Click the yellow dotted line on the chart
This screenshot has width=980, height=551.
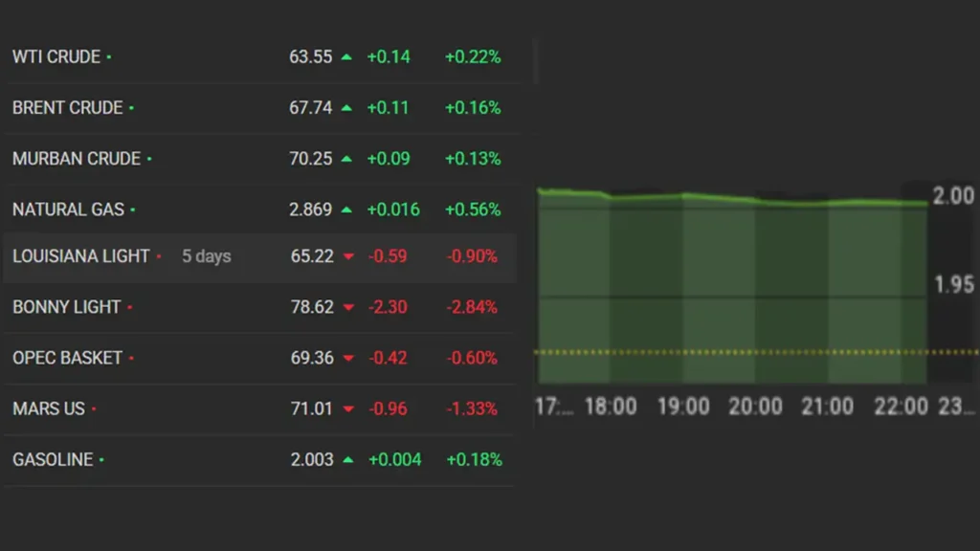coord(727,352)
